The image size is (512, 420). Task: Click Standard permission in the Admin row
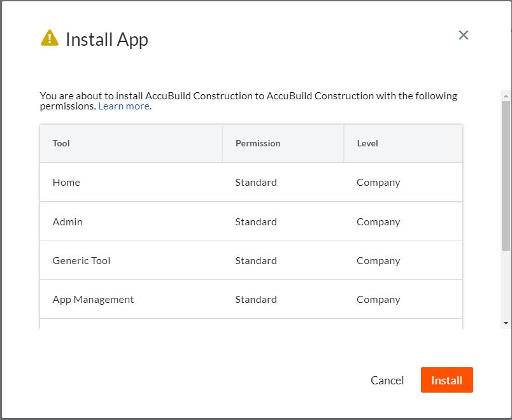(256, 221)
